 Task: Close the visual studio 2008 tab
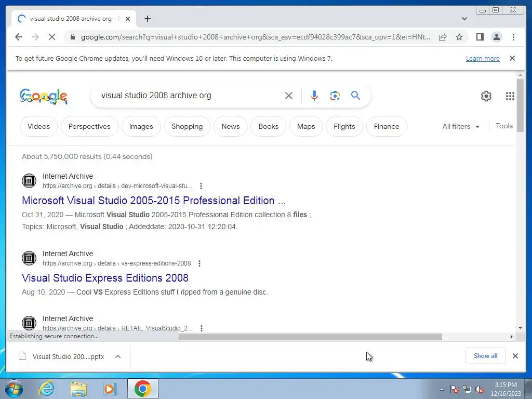coord(128,19)
